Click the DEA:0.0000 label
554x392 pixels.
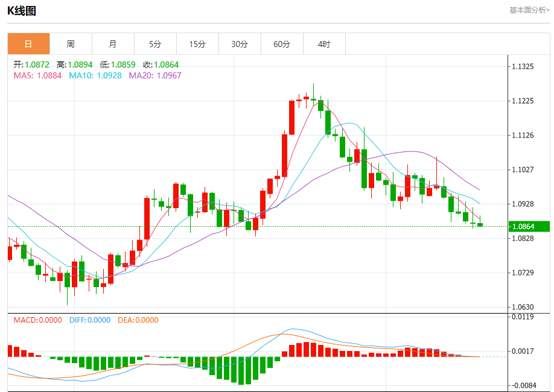coord(138,320)
